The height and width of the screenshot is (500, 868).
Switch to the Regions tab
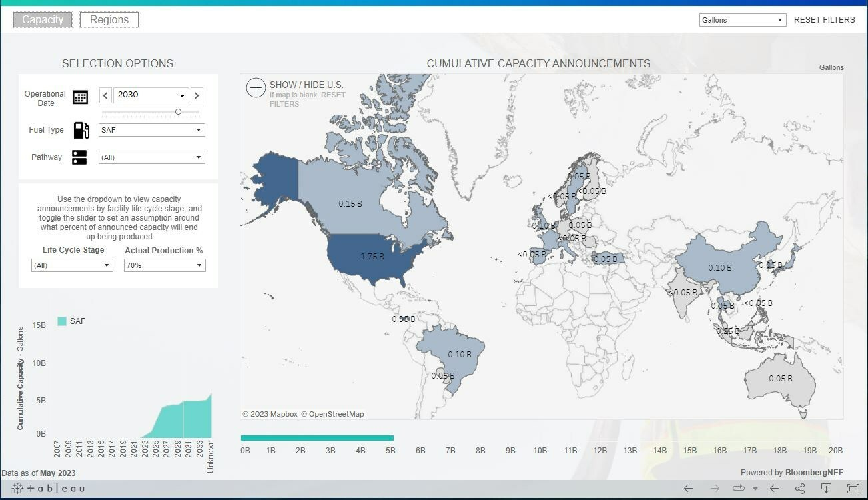coord(109,19)
